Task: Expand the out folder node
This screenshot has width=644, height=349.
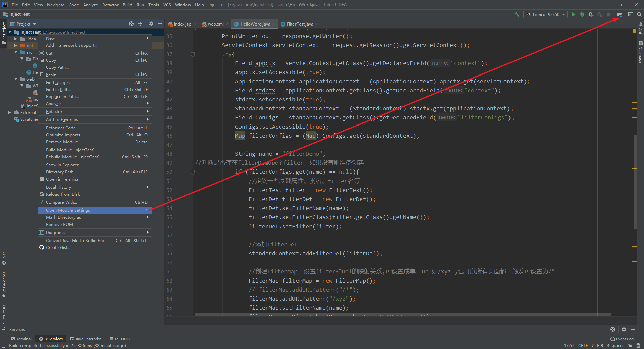Action: pyautogui.click(x=16, y=45)
